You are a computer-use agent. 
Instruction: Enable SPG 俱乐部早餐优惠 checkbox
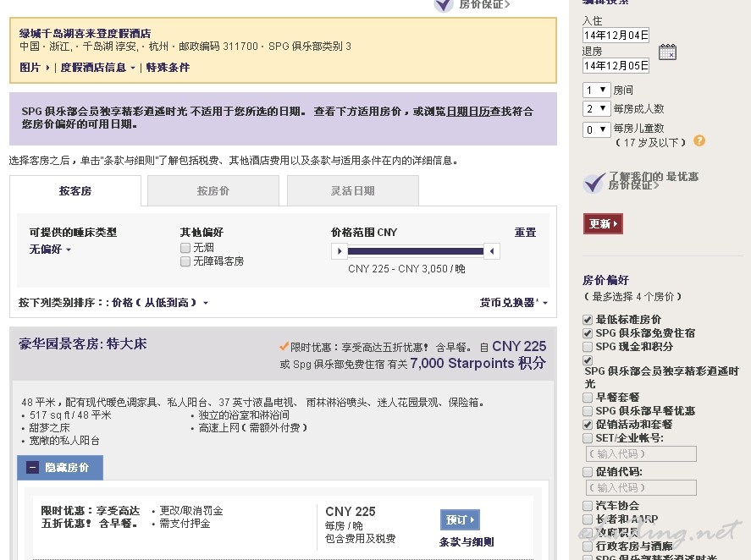[x=588, y=410]
